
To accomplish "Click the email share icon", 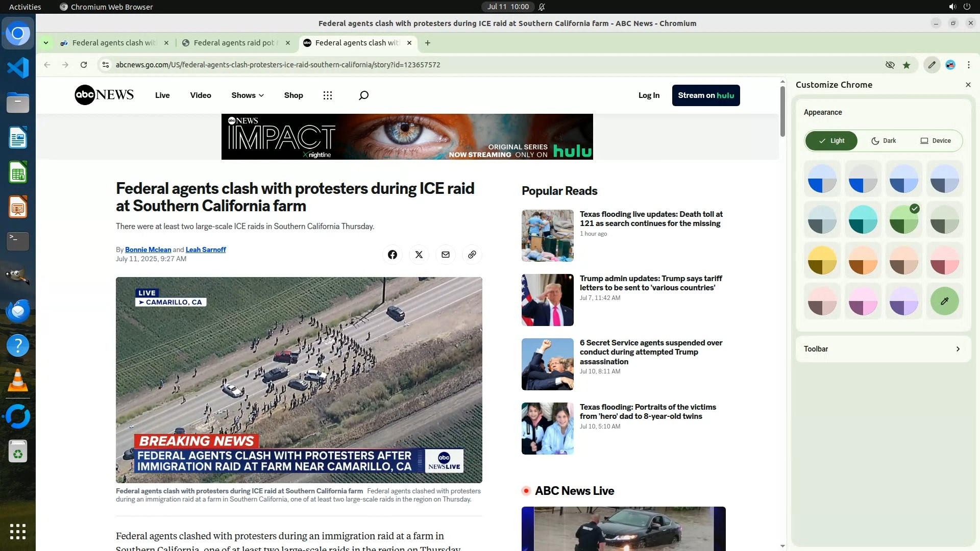I will click(445, 255).
